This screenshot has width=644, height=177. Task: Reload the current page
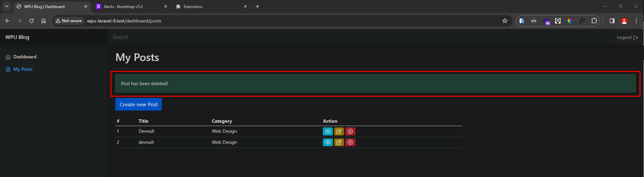click(x=32, y=21)
